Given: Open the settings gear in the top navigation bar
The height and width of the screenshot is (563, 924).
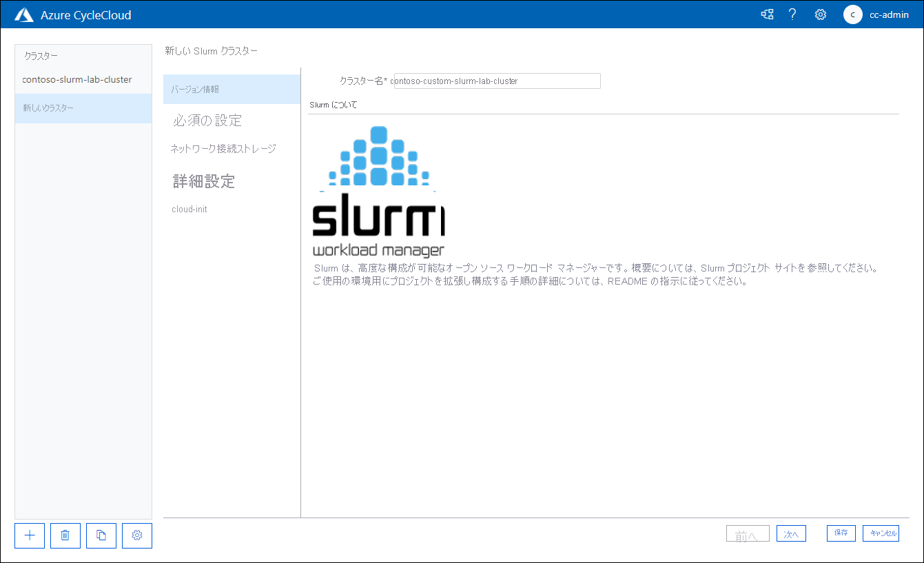Looking at the screenshot, I should (x=820, y=14).
